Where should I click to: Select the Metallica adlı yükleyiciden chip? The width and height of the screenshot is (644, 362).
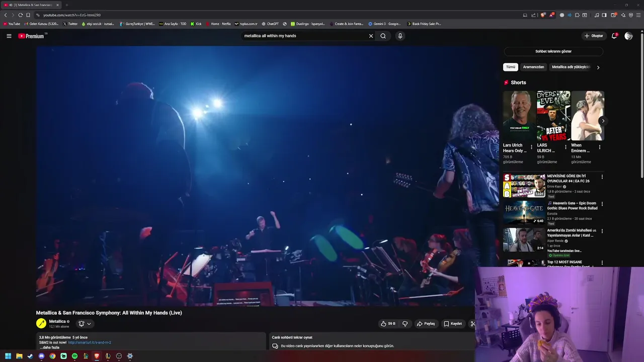[x=571, y=67]
